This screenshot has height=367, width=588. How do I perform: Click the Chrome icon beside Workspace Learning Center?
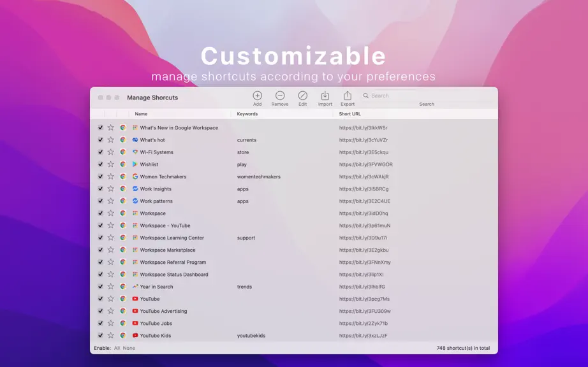[123, 238]
